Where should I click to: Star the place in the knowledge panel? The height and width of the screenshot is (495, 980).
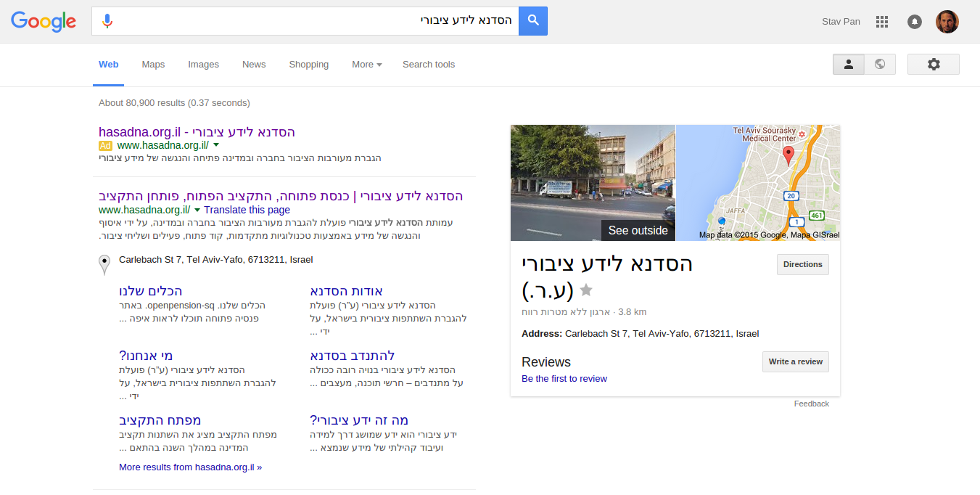click(586, 290)
